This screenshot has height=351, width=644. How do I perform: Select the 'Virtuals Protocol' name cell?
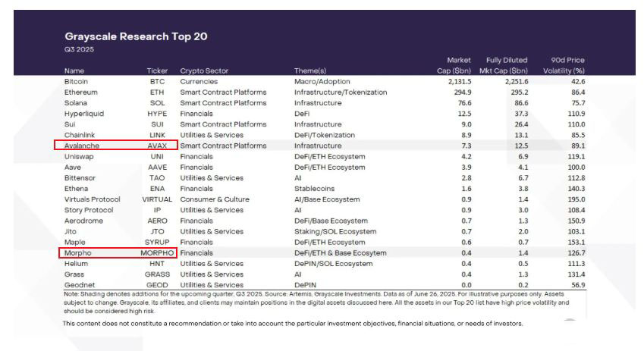pos(93,199)
